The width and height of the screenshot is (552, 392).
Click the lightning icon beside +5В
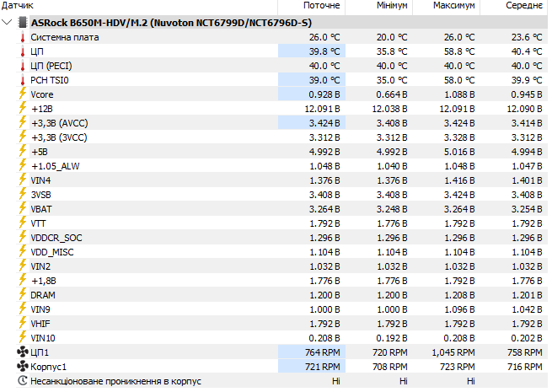click(x=23, y=151)
